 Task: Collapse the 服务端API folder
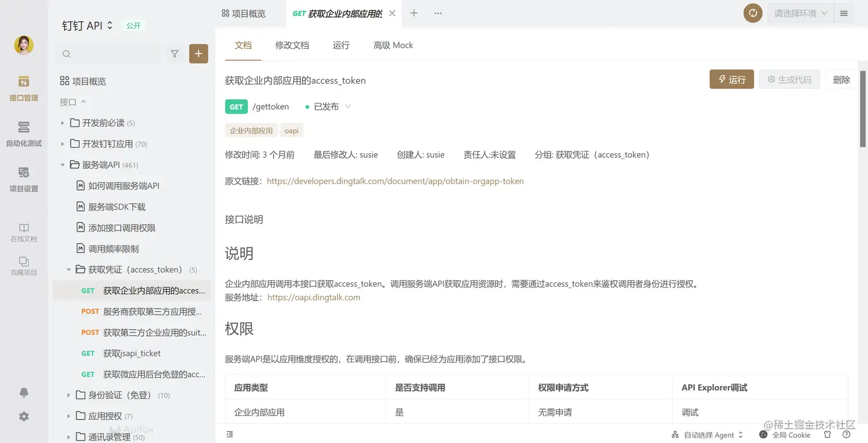[63, 165]
